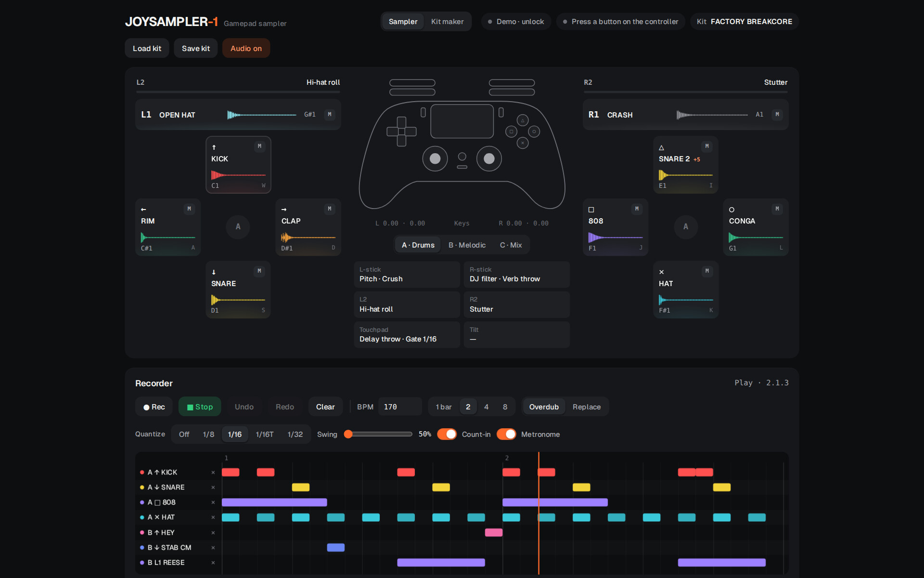Click the Save kit button
The width and height of the screenshot is (924, 578).
(196, 48)
